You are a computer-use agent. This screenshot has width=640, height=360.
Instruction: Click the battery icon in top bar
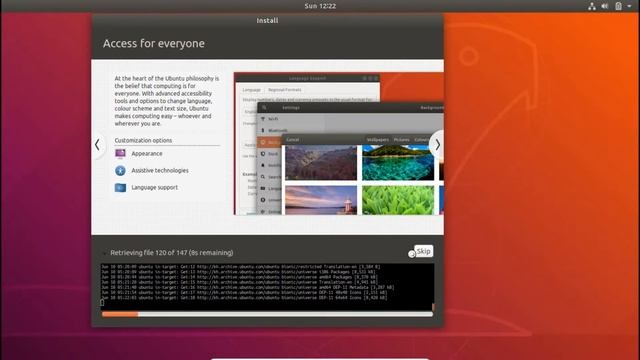(x=618, y=6)
